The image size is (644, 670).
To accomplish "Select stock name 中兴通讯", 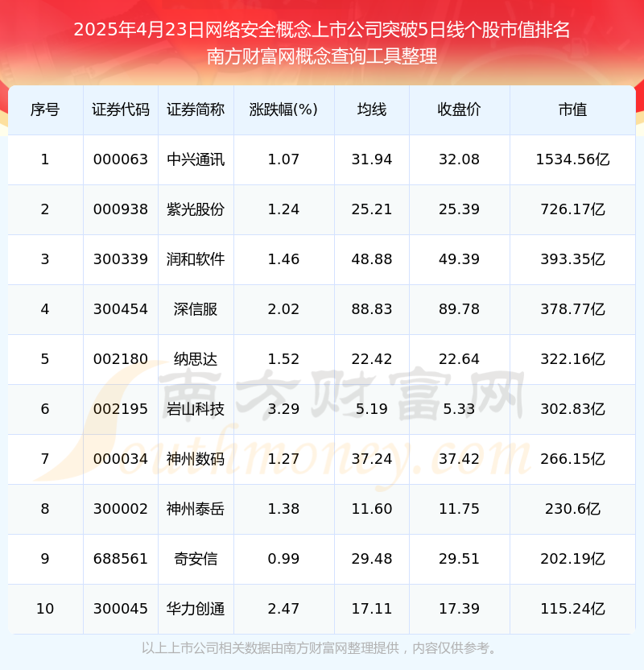I will [196, 159].
